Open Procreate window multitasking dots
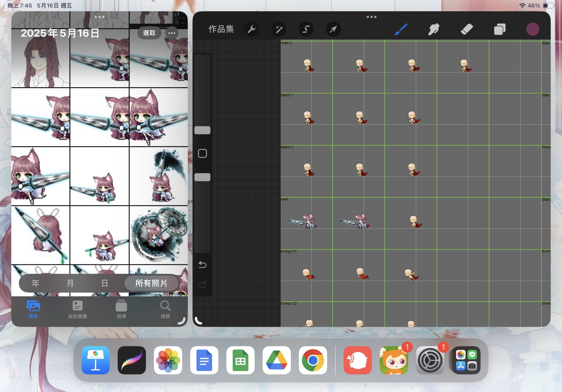The width and height of the screenshot is (562, 392). click(x=372, y=17)
